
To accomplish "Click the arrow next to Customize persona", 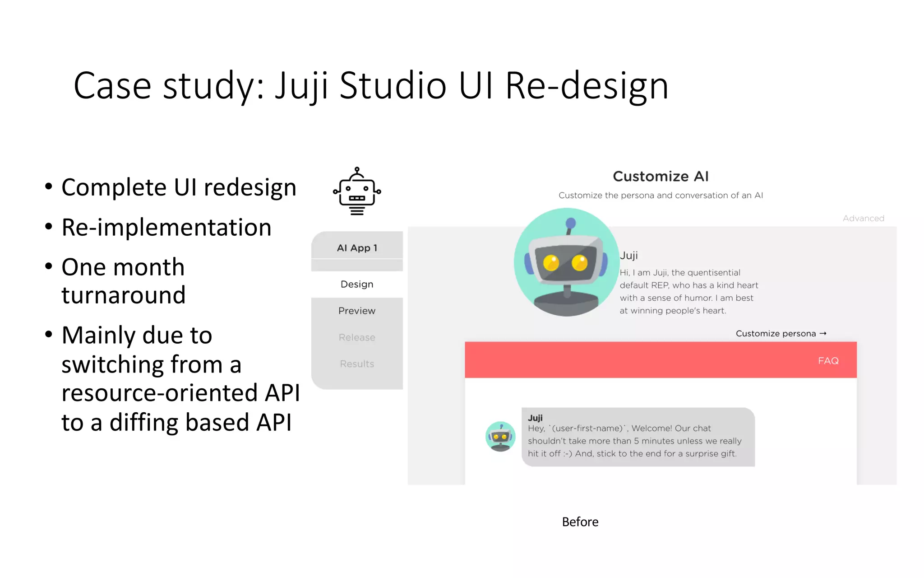I will click(823, 333).
